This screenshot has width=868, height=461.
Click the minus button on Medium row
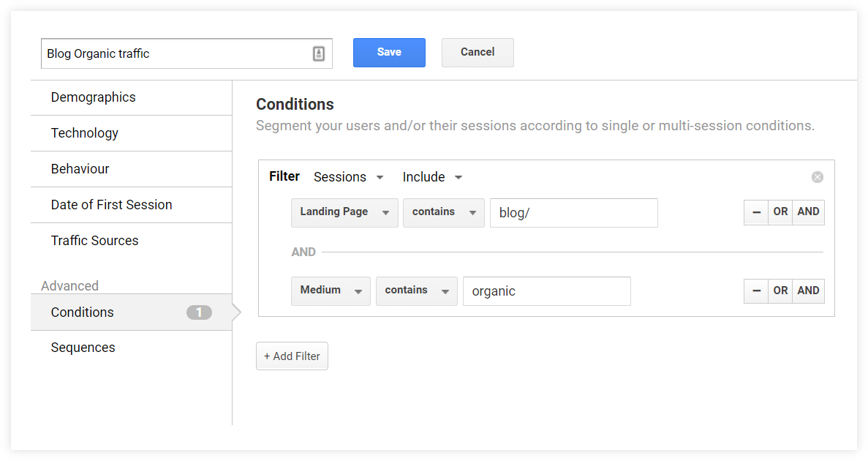tap(755, 291)
